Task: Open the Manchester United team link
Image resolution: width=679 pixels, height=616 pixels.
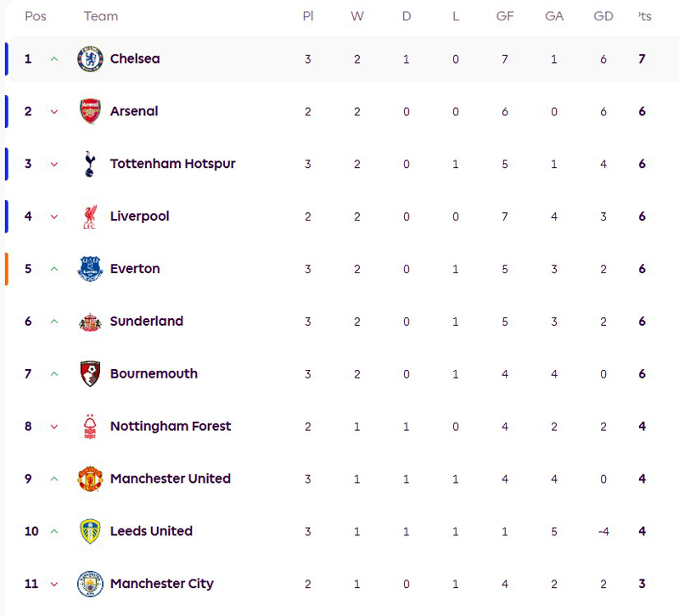Action: click(170, 479)
